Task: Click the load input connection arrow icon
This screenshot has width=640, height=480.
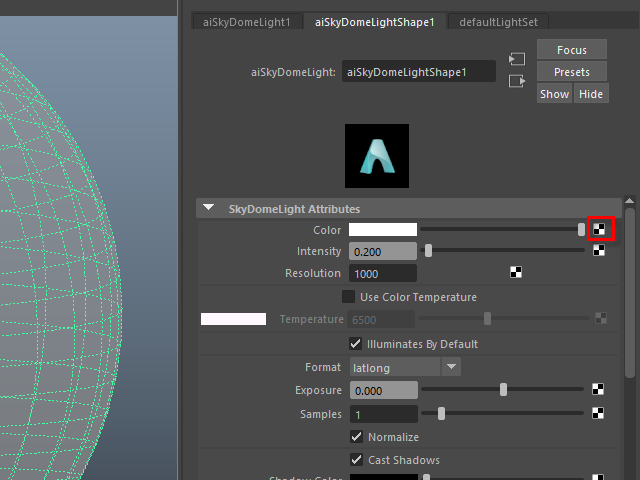Action: 517,59
